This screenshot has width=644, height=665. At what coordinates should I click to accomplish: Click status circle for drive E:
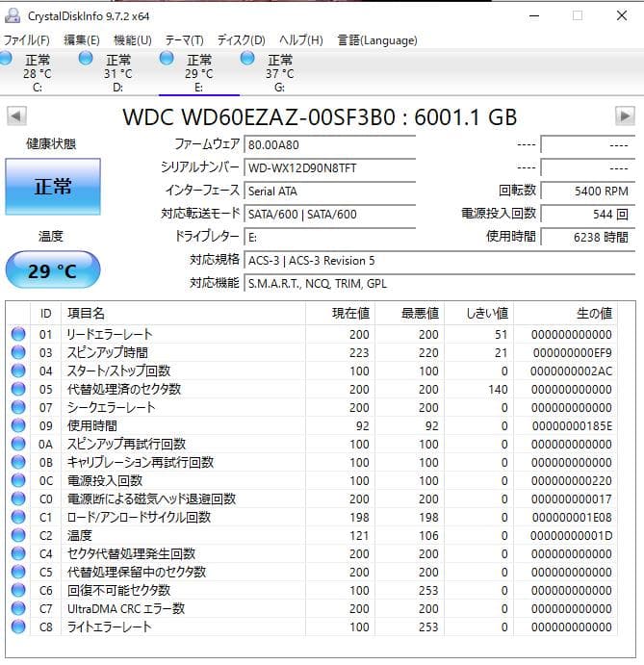(167, 58)
